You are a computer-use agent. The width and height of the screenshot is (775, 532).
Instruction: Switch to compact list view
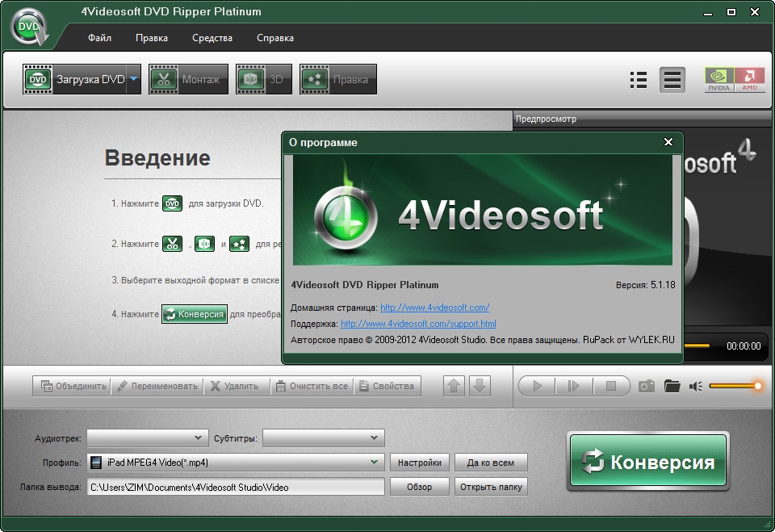[x=639, y=80]
